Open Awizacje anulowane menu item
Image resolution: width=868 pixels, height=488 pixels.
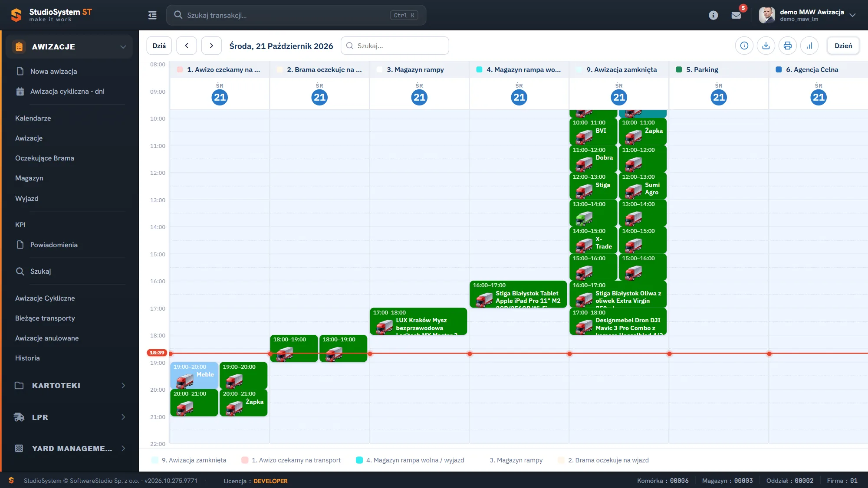(47, 338)
